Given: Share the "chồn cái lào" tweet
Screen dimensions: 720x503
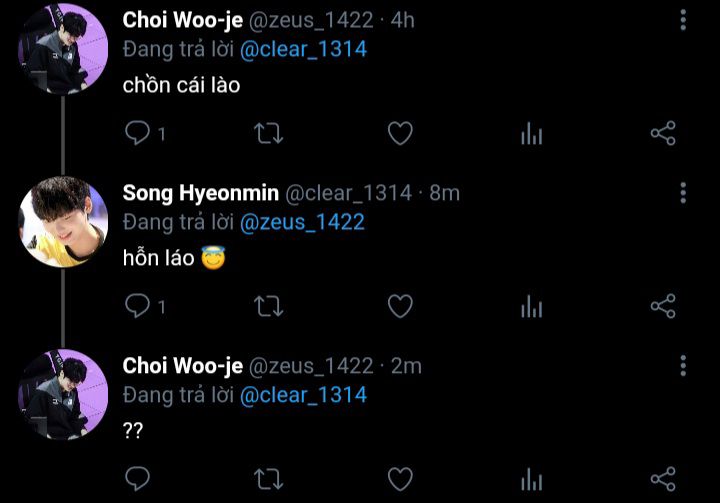Looking at the screenshot, I should pos(663,133).
